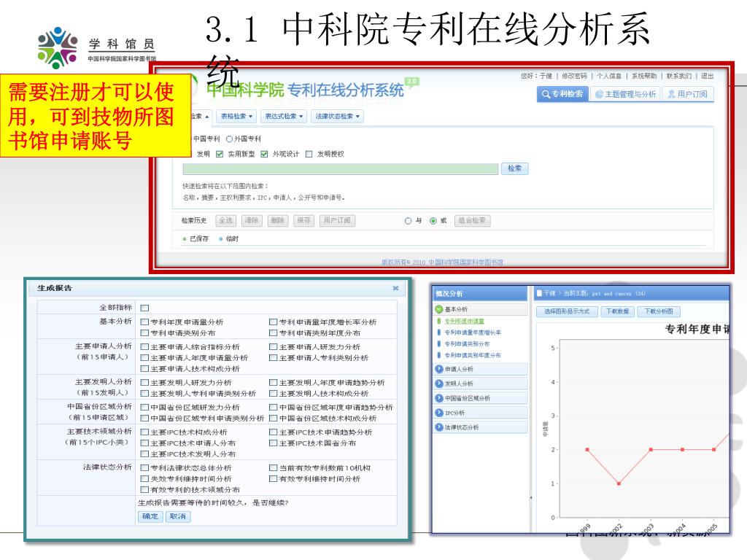Enable the 发明授权 checkbox
The height and width of the screenshot is (560, 747).
(x=309, y=154)
